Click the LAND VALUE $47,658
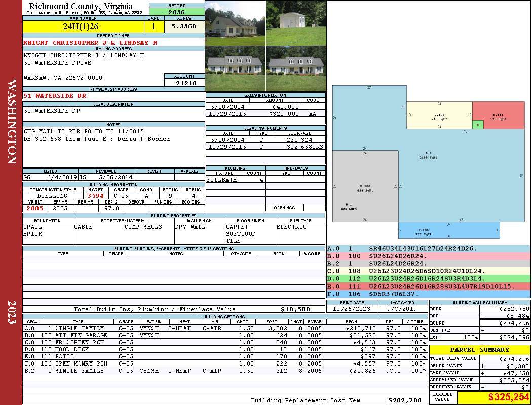The image size is (532, 405). (516, 373)
